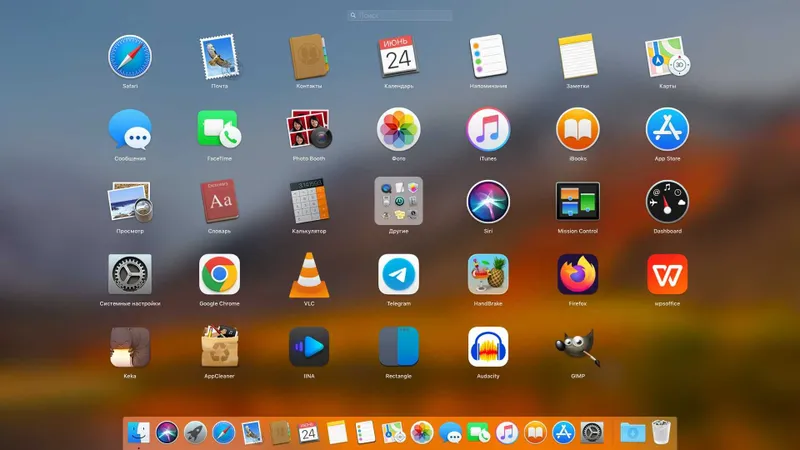Launch the Rectangle app
The image size is (800, 450).
[398, 347]
